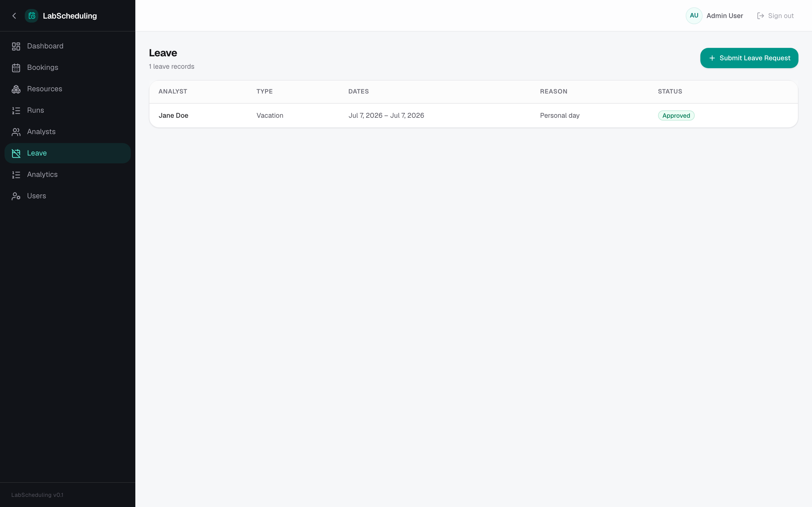Click the Resources cubes icon
The image size is (812, 507).
(16, 89)
